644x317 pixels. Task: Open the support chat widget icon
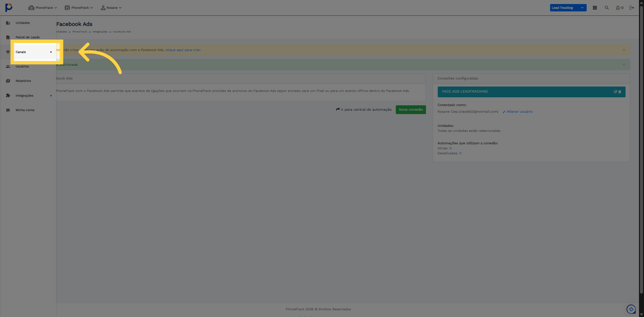[x=631, y=309]
